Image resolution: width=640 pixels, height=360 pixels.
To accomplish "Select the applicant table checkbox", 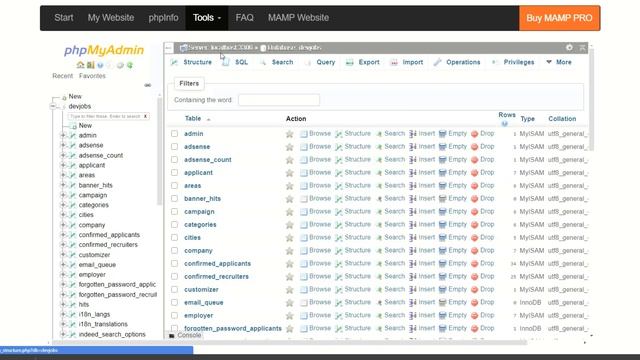I will coord(175,173).
